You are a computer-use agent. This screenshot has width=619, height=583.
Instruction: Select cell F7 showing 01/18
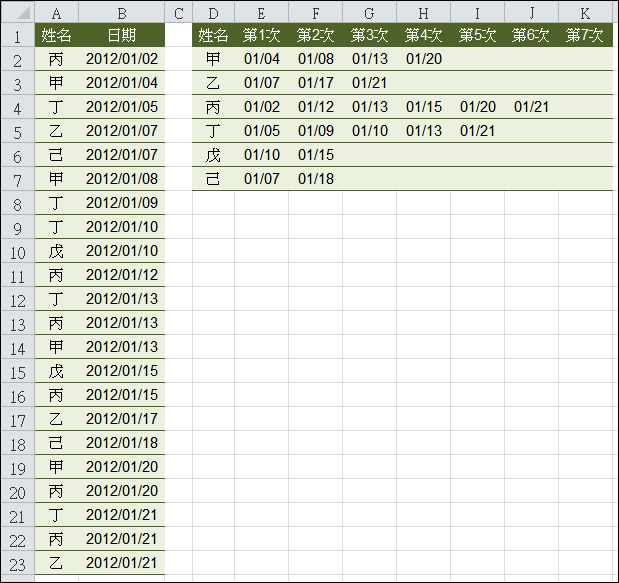315,179
